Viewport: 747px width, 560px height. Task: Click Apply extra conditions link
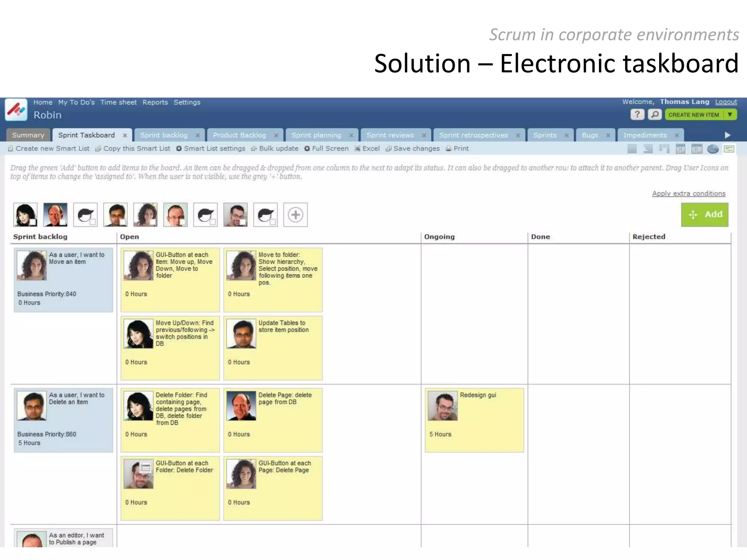[688, 194]
